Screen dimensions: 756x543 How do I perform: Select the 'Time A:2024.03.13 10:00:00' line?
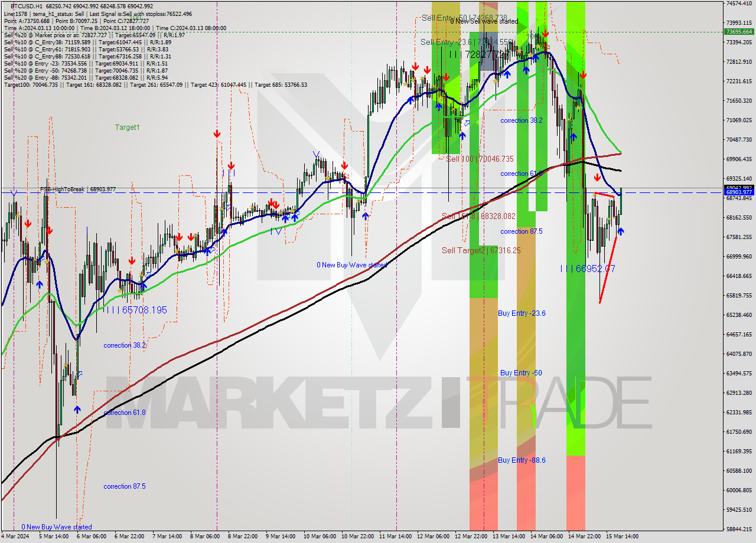115,28
